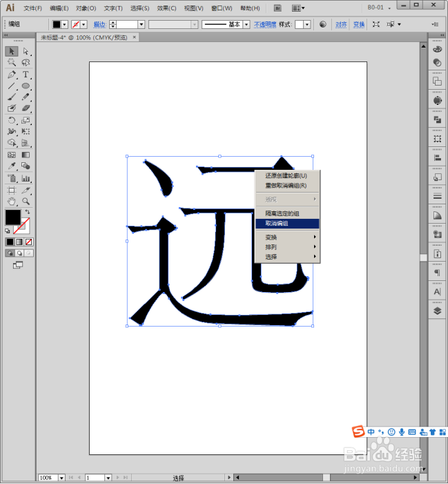
Task: Set paint mode to solid Color
Action: click(x=10, y=242)
